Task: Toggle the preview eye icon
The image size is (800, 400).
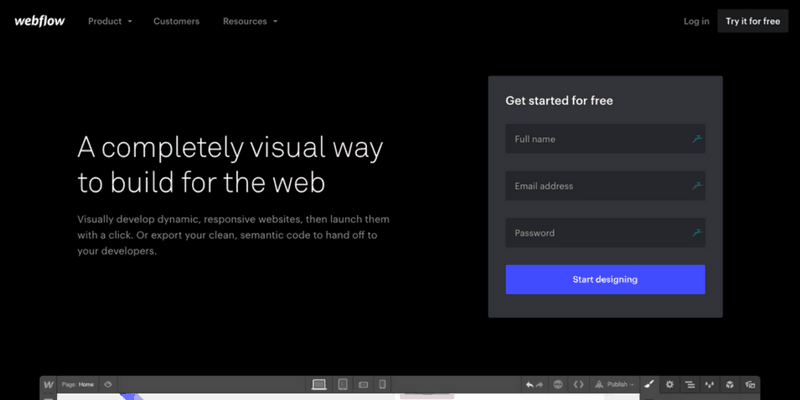Action: [107, 384]
